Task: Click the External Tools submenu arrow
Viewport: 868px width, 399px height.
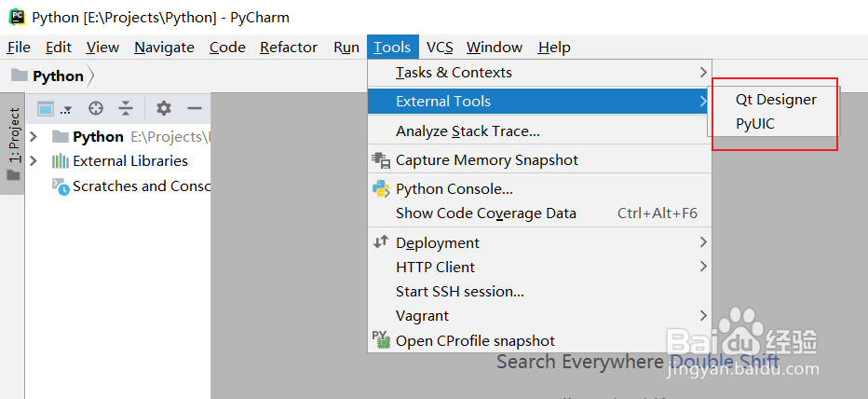Action: point(703,102)
